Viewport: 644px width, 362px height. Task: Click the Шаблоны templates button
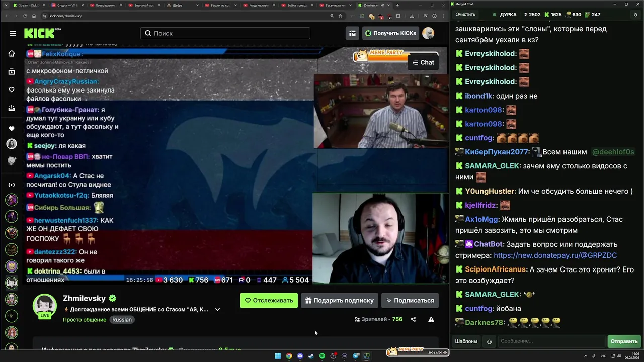[466, 341]
